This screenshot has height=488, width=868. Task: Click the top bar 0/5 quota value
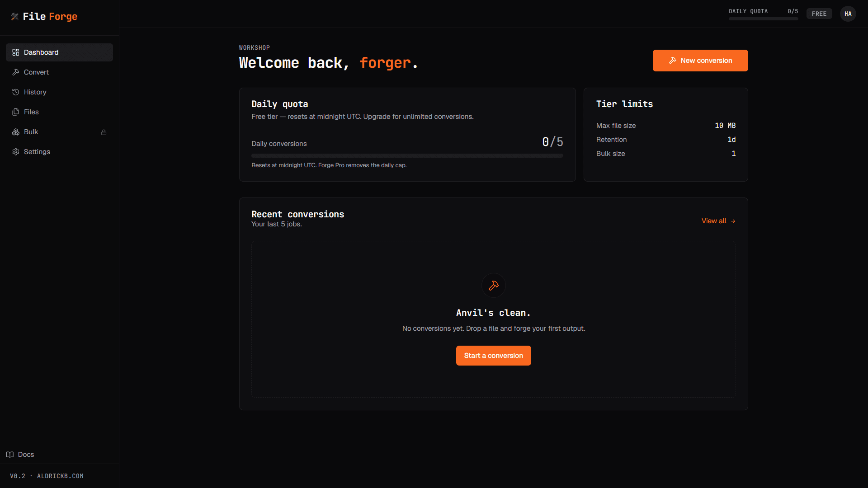(793, 11)
